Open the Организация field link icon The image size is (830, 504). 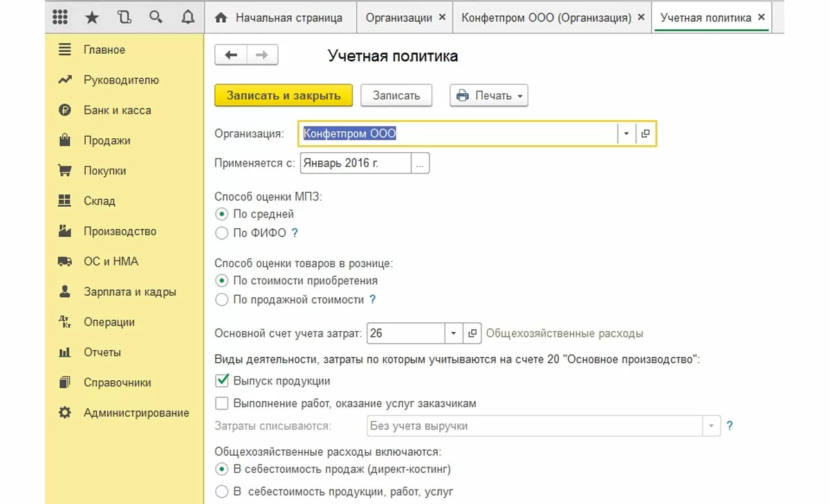[645, 134]
